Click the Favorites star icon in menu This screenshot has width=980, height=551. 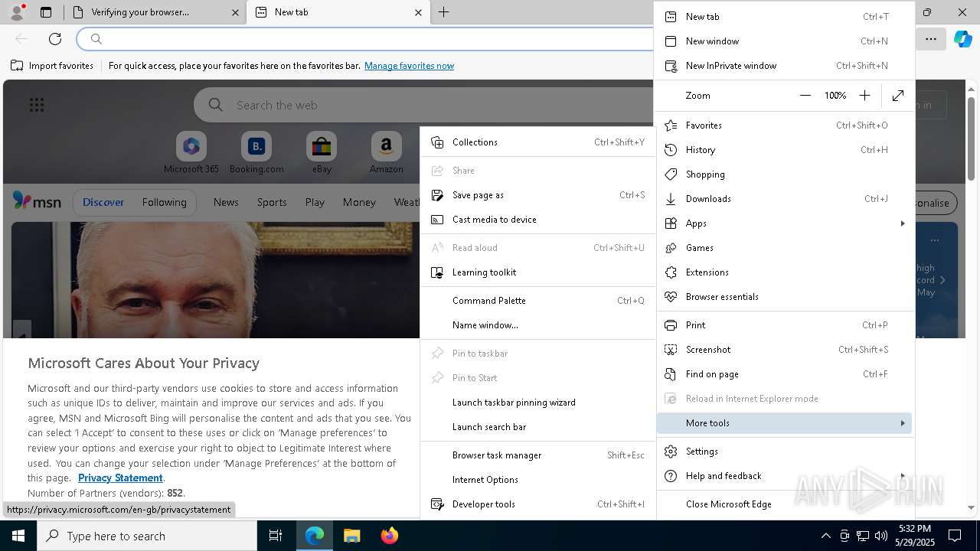[671, 126]
